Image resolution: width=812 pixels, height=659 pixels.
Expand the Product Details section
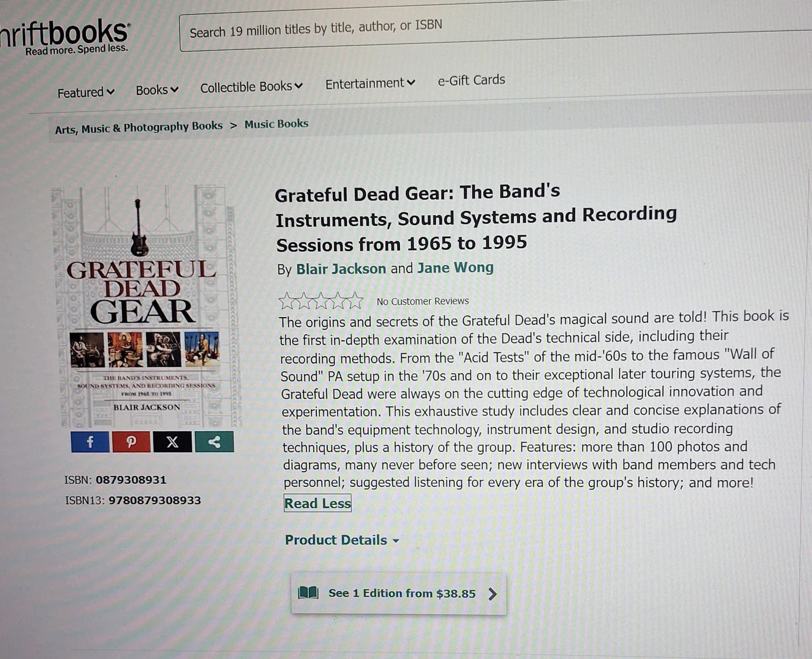coord(342,540)
